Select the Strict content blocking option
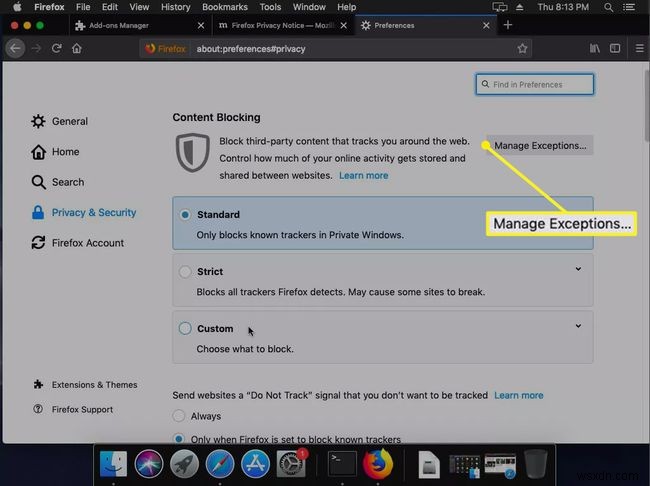 (185, 272)
